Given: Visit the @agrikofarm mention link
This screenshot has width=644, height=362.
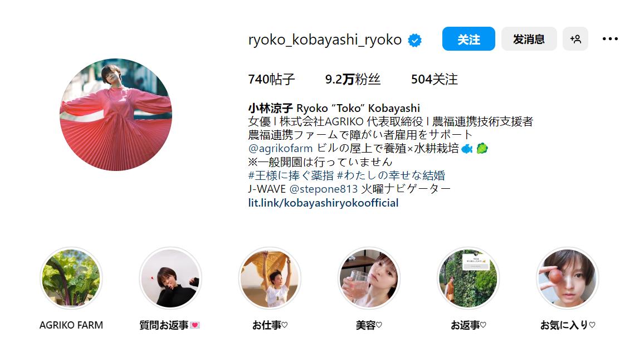Looking at the screenshot, I should tap(281, 148).
